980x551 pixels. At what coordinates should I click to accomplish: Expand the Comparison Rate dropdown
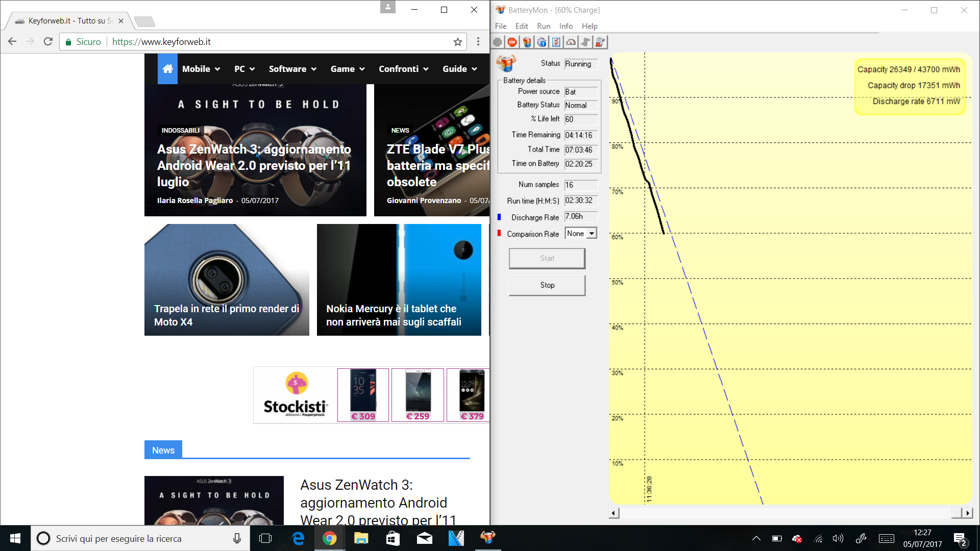pos(592,234)
